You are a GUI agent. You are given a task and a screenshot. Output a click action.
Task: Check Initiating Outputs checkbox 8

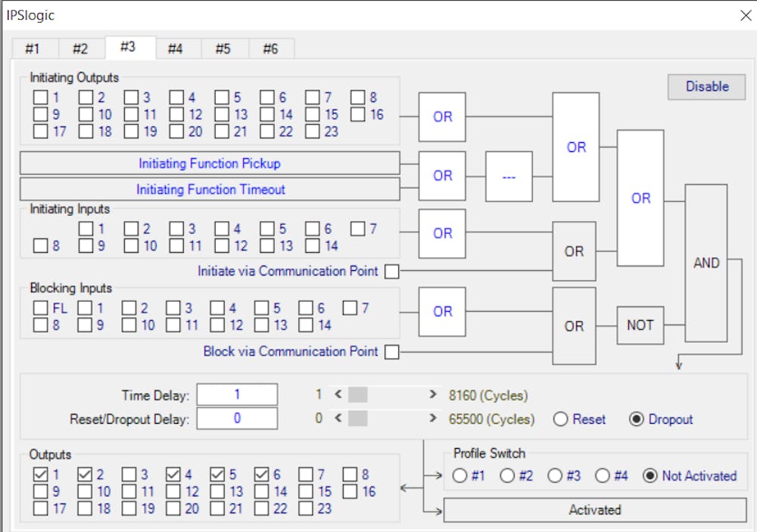(x=358, y=98)
